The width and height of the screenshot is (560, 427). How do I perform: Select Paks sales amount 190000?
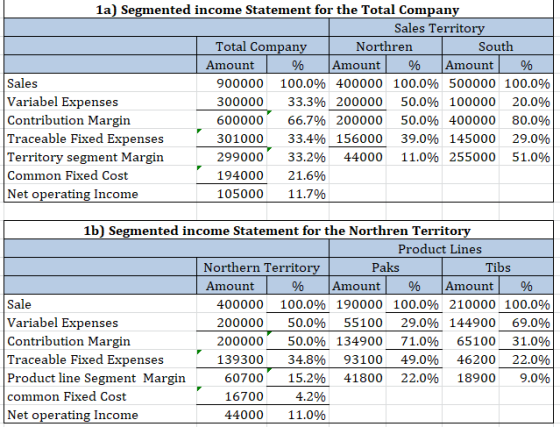coord(358,304)
